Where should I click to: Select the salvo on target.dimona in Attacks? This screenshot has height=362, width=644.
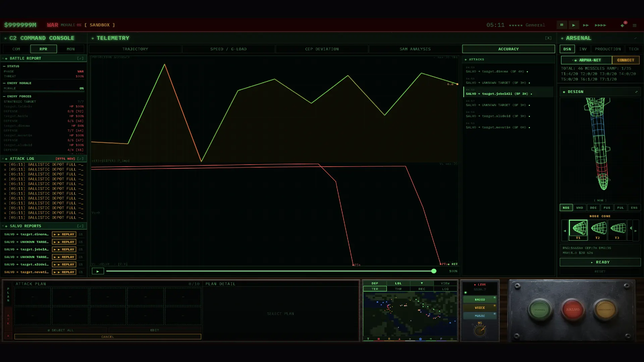pyautogui.click(x=508, y=70)
